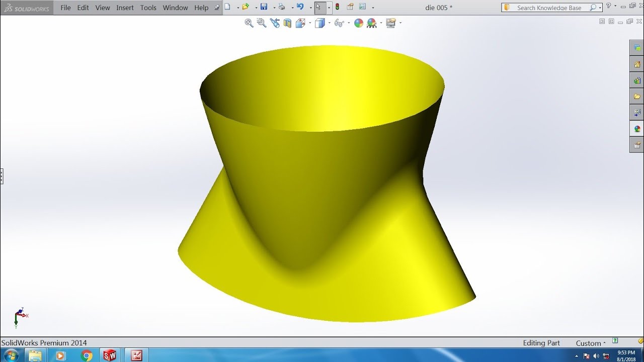Click the View Settings monitor icon

[391, 23]
